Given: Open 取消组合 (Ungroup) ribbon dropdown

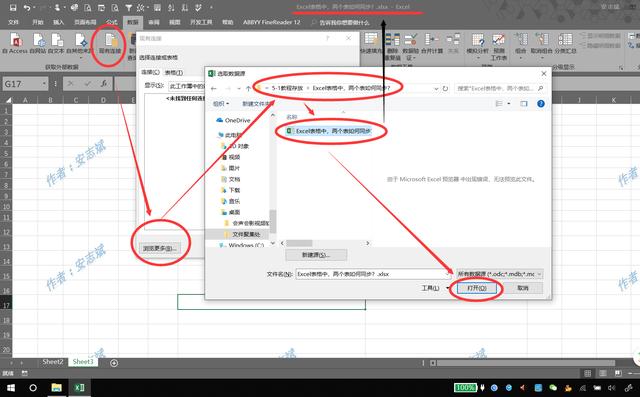Looking at the screenshot, I should click(541, 45).
